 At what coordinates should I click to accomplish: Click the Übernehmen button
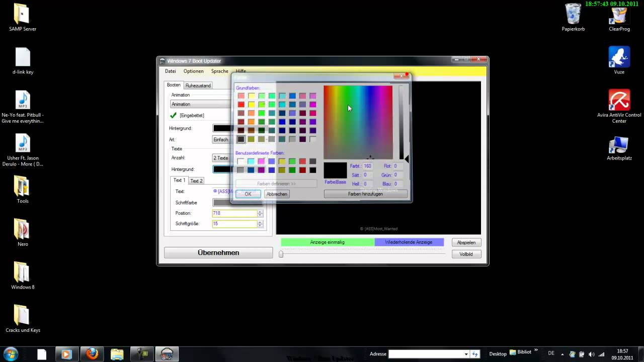[x=218, y=253]
